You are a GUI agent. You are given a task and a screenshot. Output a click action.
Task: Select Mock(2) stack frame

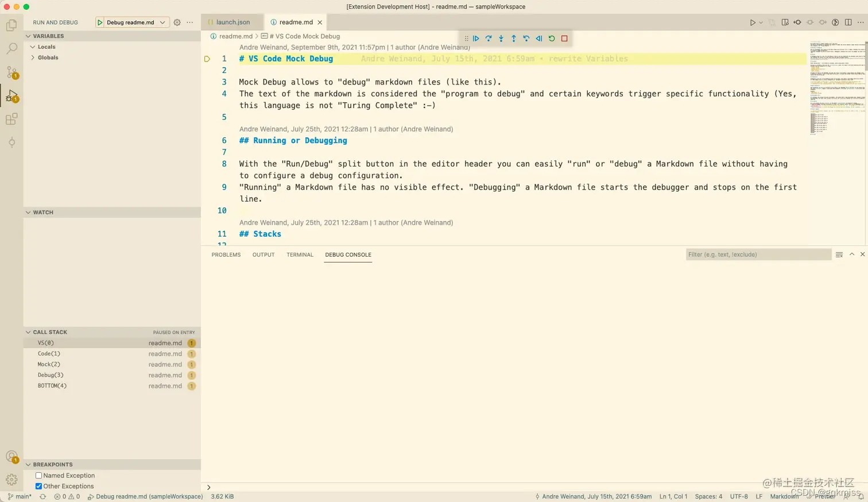(x=112, y=364)
